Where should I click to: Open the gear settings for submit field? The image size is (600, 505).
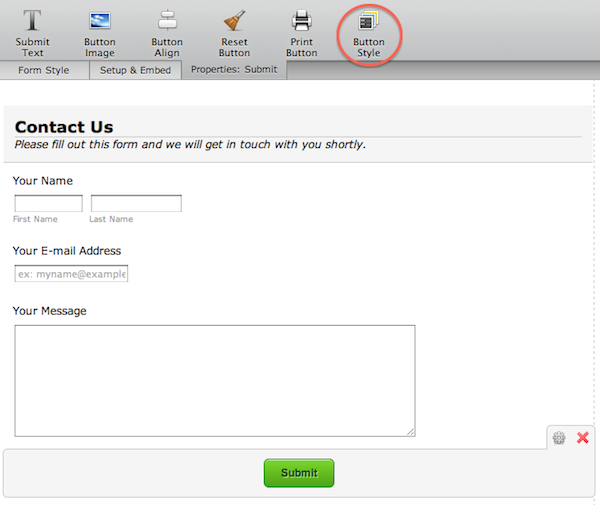click(x=559, y=438)
